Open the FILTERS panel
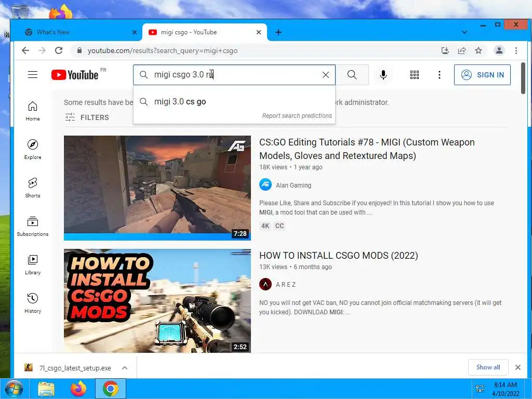Screen dimensions: 532x399 click(87, 117)
